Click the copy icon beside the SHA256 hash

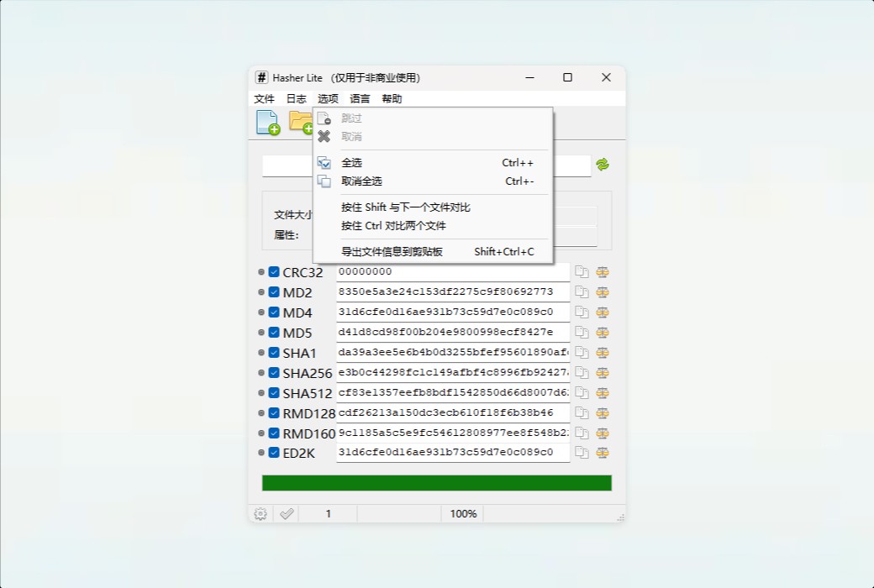(x=581, y=372)
